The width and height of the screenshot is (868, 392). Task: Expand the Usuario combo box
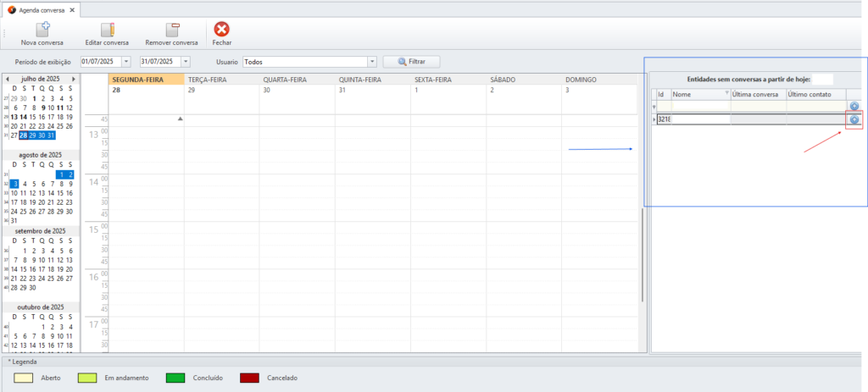click(371, 62)
